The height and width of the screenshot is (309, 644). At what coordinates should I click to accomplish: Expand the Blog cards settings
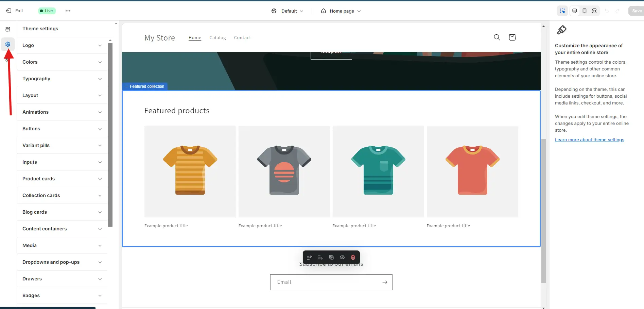coord(62,212)
